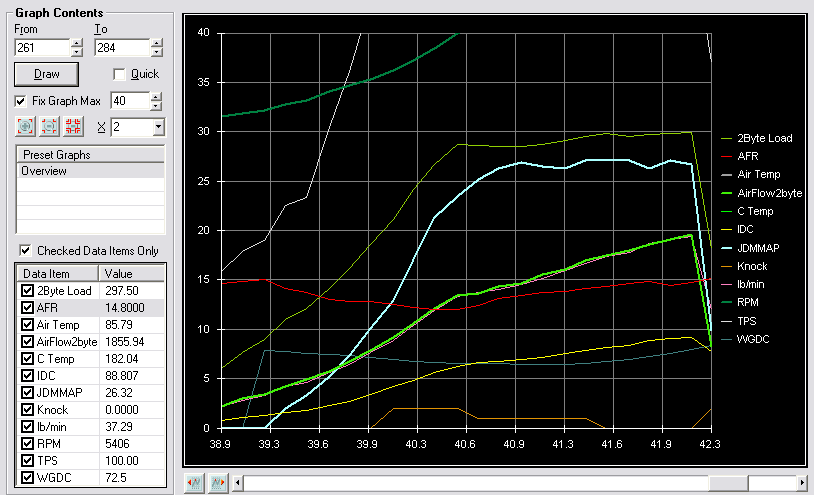Click the WGDC value 72.5
The image size is (814, 495).
point(116,477)
